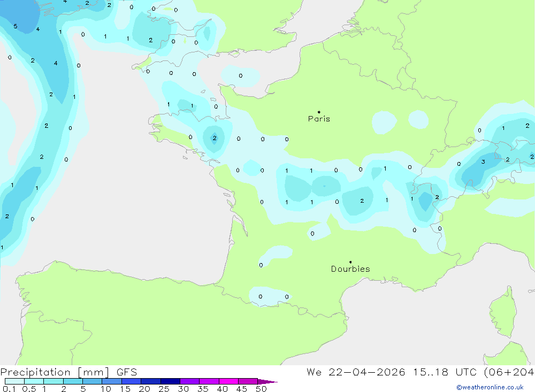Click the precipitation value '3' on map
Screen dimensions: 535x392
pyautogui.click(x=483, y=162)
